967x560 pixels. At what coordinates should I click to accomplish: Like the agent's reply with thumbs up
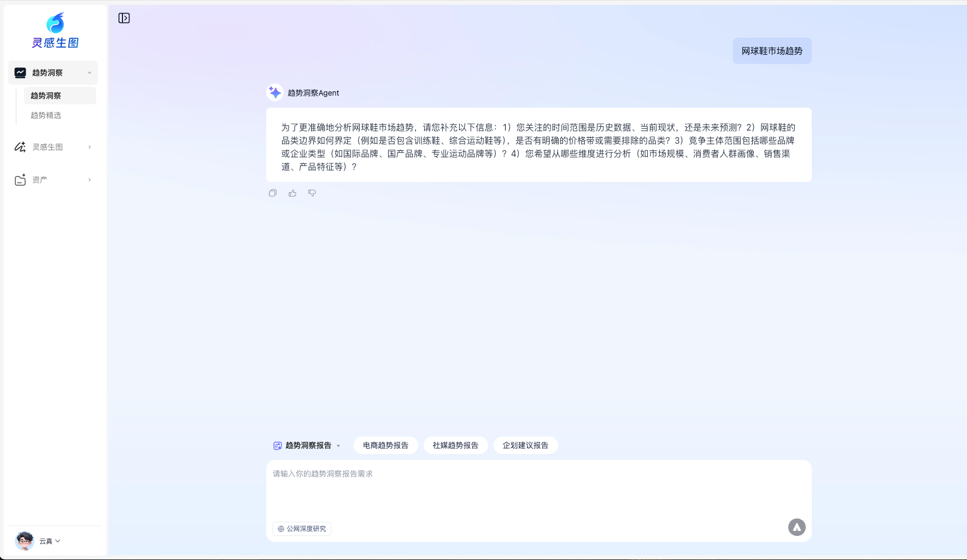click(x=292, y=193)
